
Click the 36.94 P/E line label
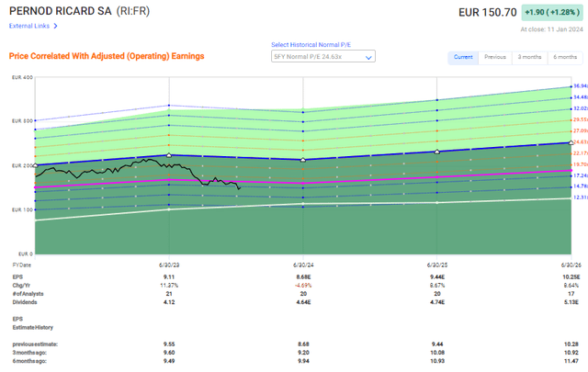click(x=580, y=86)
